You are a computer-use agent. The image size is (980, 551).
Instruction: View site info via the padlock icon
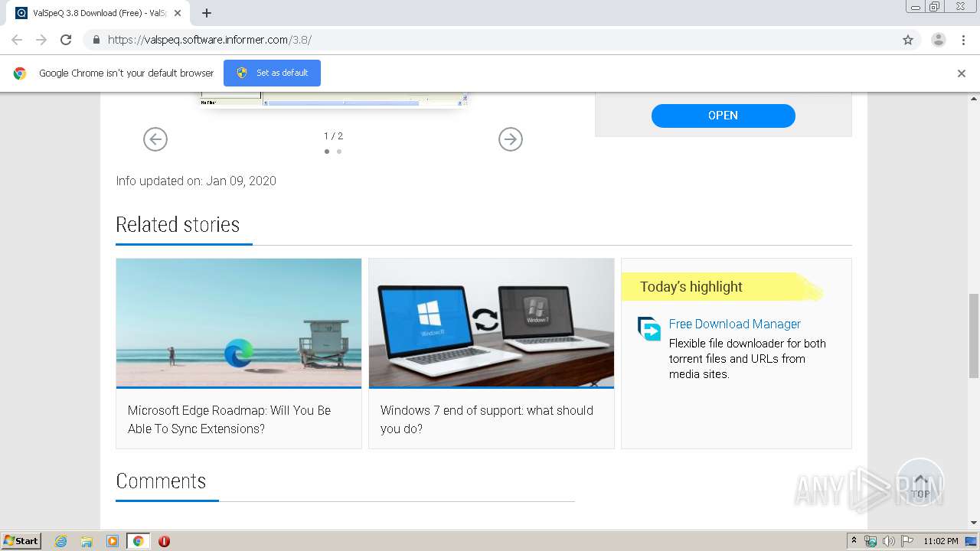point(96,40)
